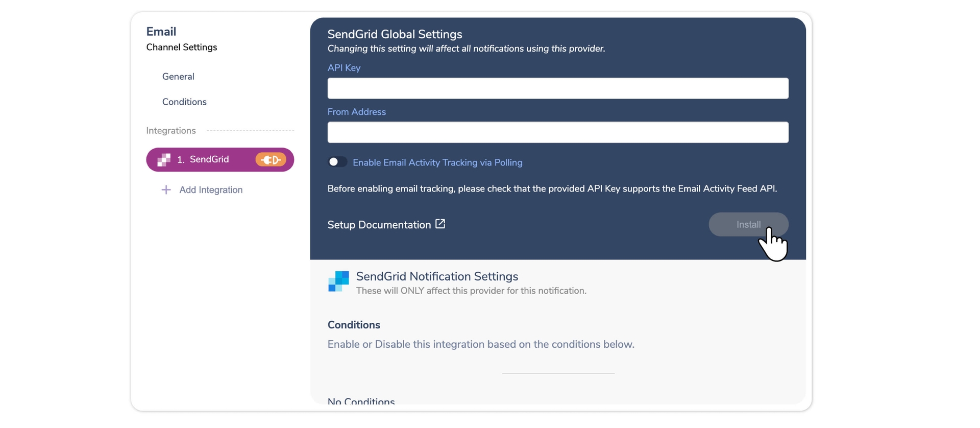Viewport: 980px width, 428px height.
Task: Click the external link icon beside Setup Documentation
Action: (440, 224)
